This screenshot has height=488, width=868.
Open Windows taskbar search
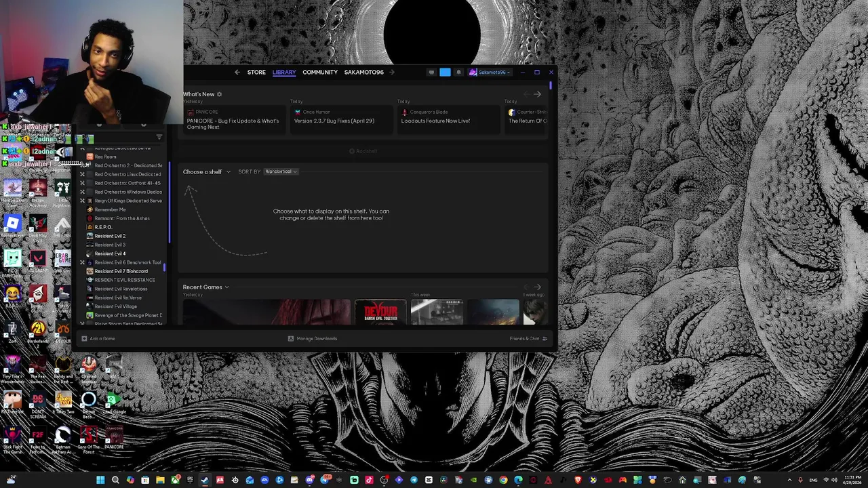click(x=115, y=480)
